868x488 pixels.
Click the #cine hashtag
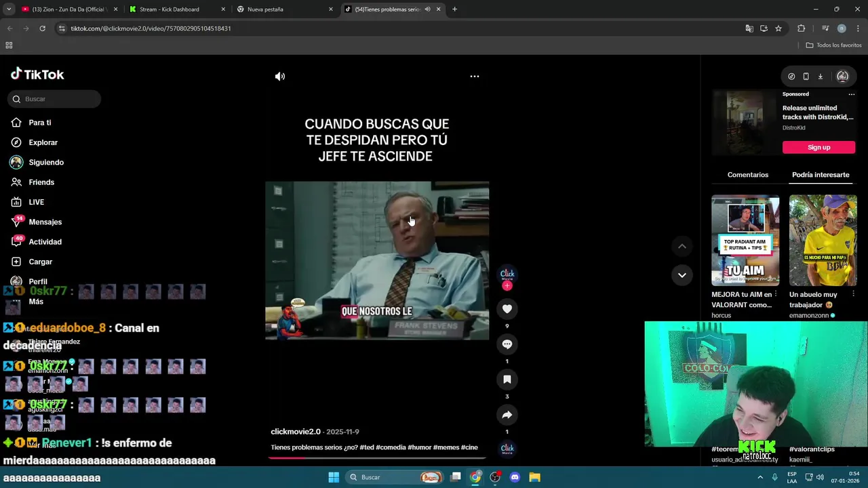pos(469,447)
